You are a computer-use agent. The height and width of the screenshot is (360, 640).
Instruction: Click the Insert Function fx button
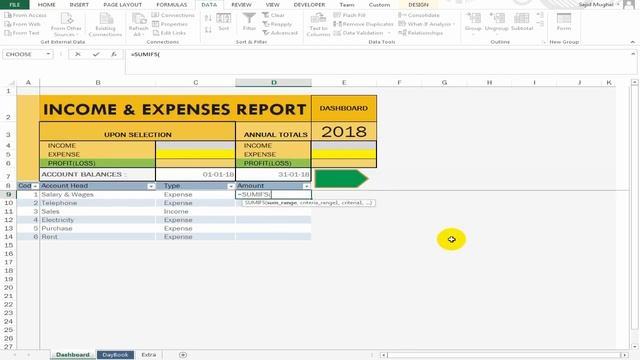point(114,54)
